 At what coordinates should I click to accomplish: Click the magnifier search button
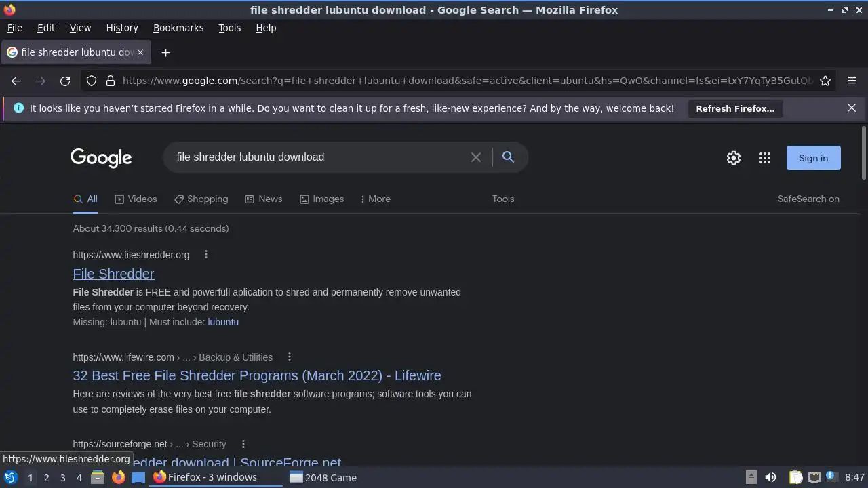click(x=508, y=157)
